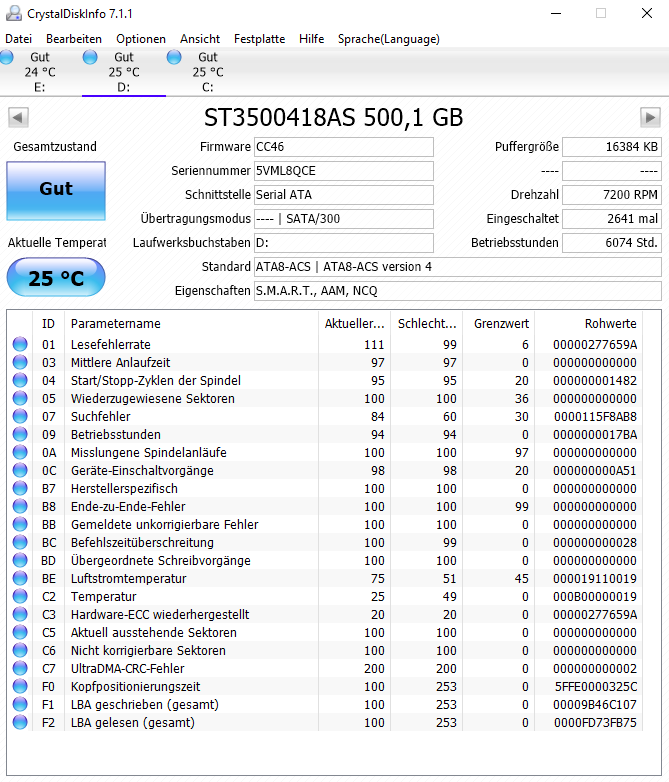Click the Eingeschaltet field 2641 mal

[612, 219]
